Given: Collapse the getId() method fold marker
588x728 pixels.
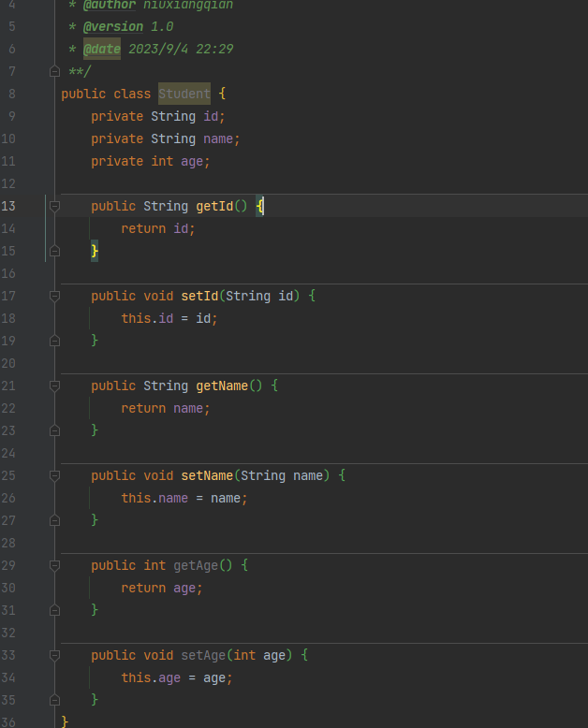Looking at the screenshot, I should click(x=54, y=206).
